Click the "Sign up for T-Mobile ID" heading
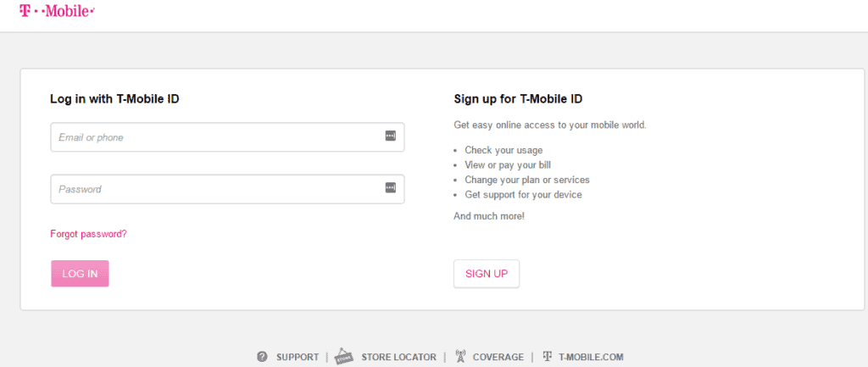Screen dimensions: 868x367 tap(518, 99)
